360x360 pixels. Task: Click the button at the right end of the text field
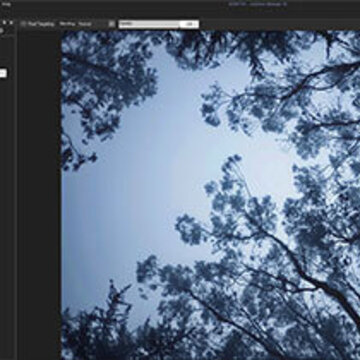point(189,24)
